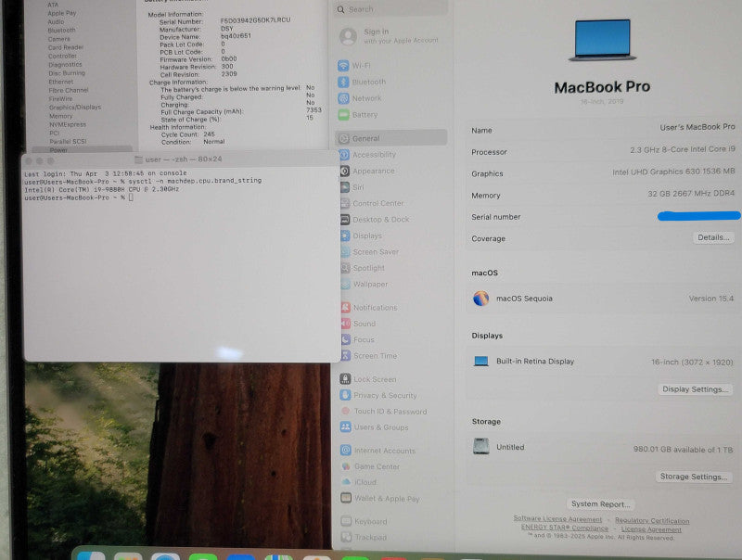Open Touch ID & Password fingerprint icon
Screen dimensions: 742x560
[x=346, y=411]
